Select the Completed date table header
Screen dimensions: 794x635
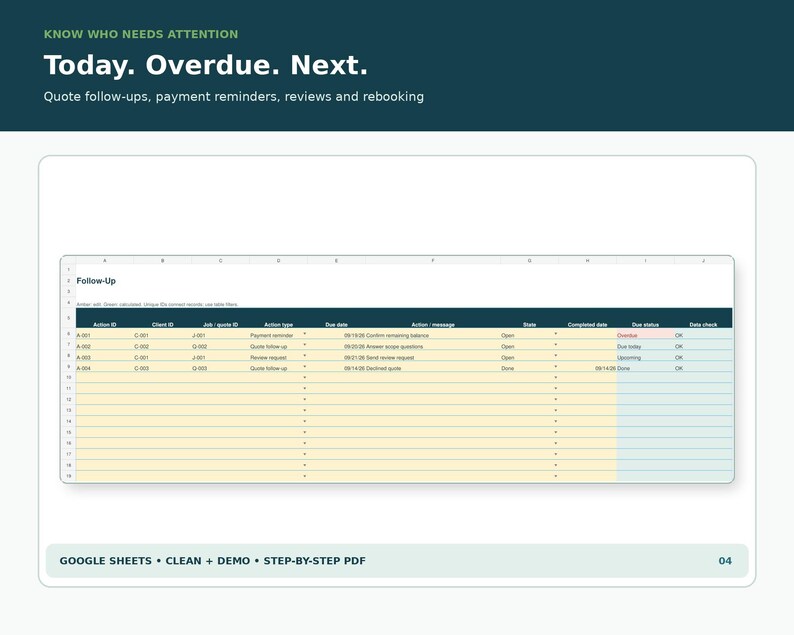click(587, 325)
